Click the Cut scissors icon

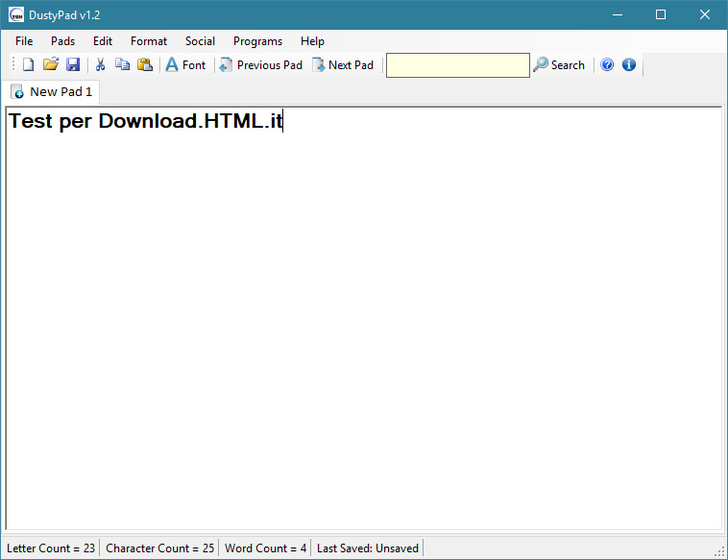(x=100, y=65)
